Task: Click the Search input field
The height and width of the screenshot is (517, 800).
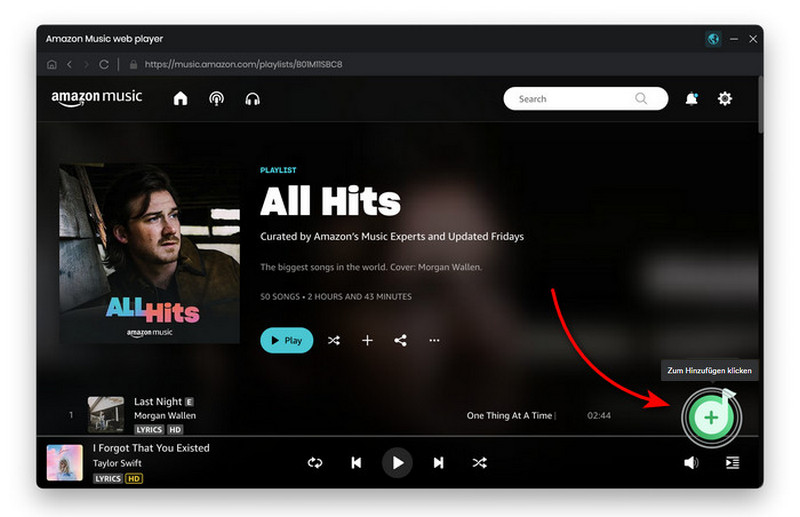Action: tap(585, 99)
